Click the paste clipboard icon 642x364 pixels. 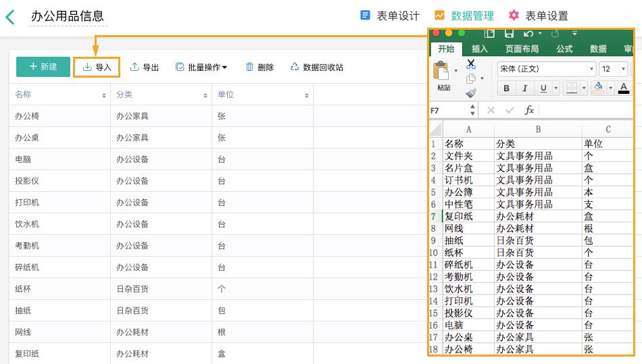click(442, 72)
